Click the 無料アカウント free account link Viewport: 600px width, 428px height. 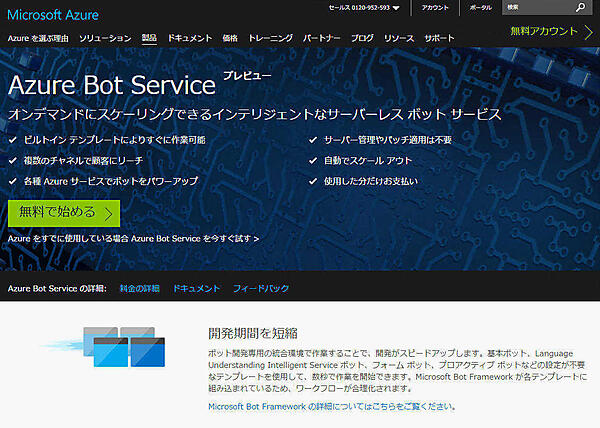point(544,31)
